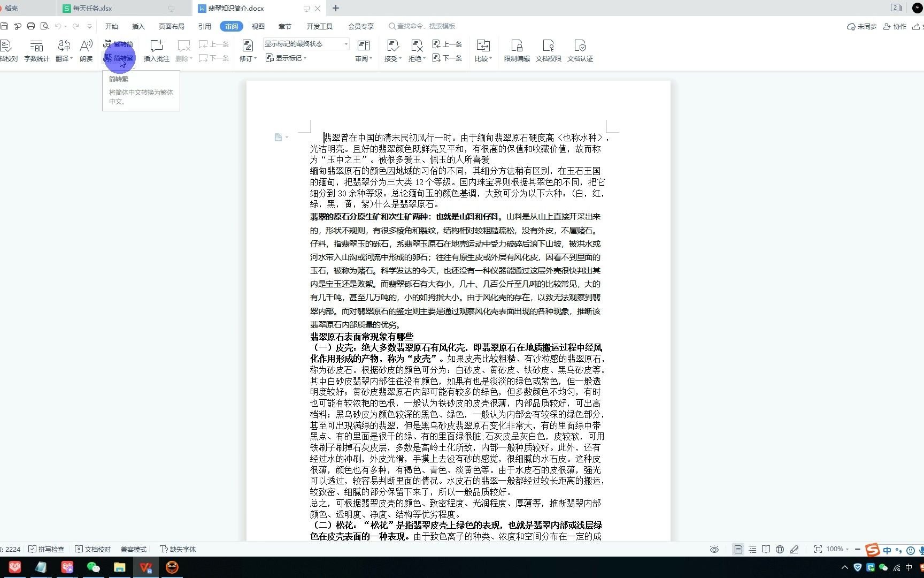The image size is (924, 578).
Task: Start 朗读 read-aloud for the document
Action: coord(86,51)
